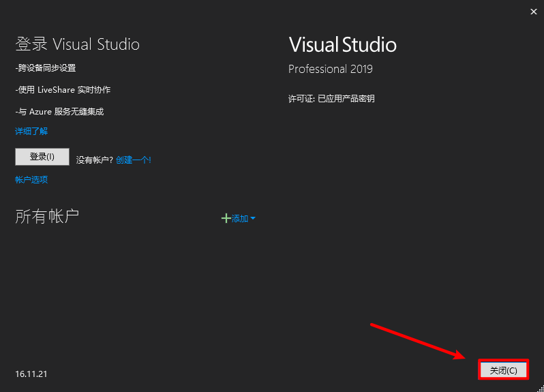Click the 跨设备同步设置 bullet text
The height and width of the screenshot is (392, 544).
coord(46,68)
